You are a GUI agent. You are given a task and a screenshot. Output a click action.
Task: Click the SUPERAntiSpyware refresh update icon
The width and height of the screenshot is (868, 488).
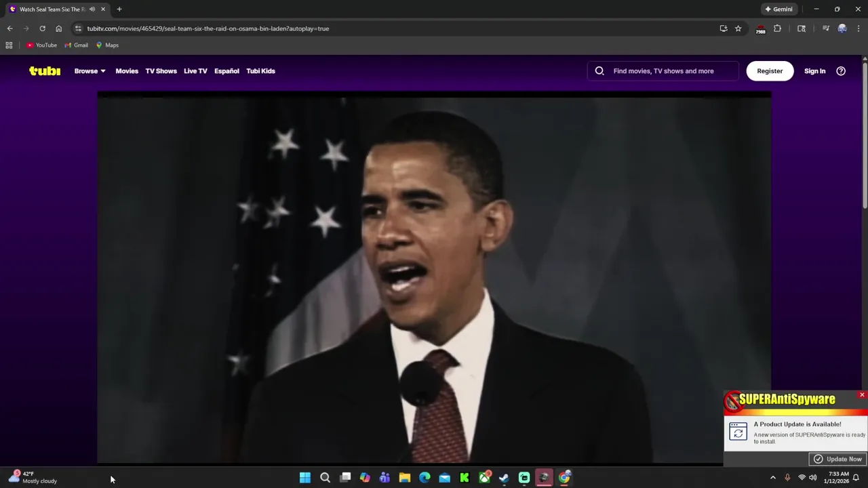[738, 431]
